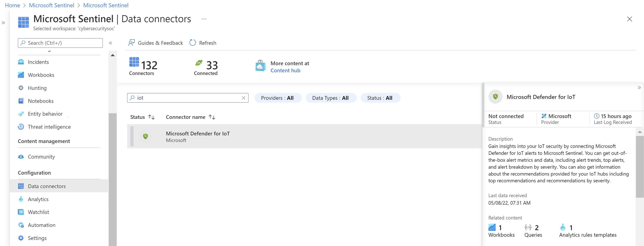The height and width of the screenshot is (246, 644).
Task: Click the Content hub shopping bag icon
Action: pyautogui.click(x=260, y=66)
